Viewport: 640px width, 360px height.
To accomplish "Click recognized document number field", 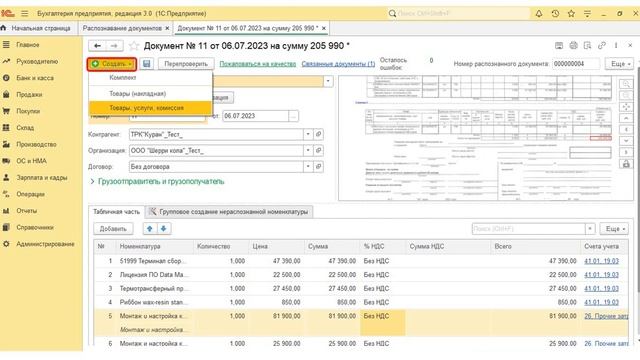I will click(576, 64).
